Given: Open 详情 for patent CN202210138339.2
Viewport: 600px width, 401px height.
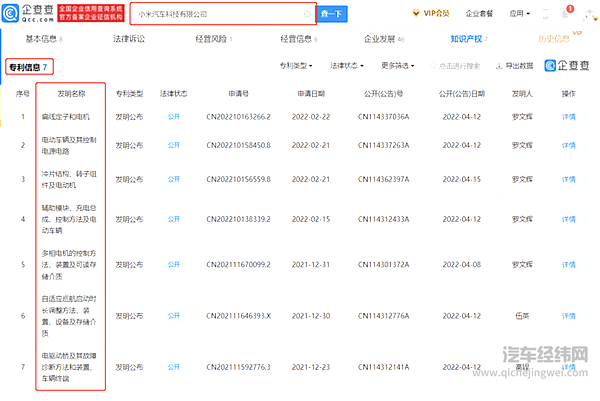Looking at the screenshot, I should click(x=569, y=219).
